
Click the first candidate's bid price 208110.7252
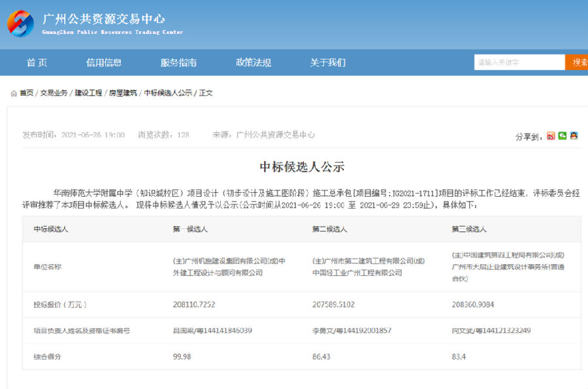tap(195, 305)
